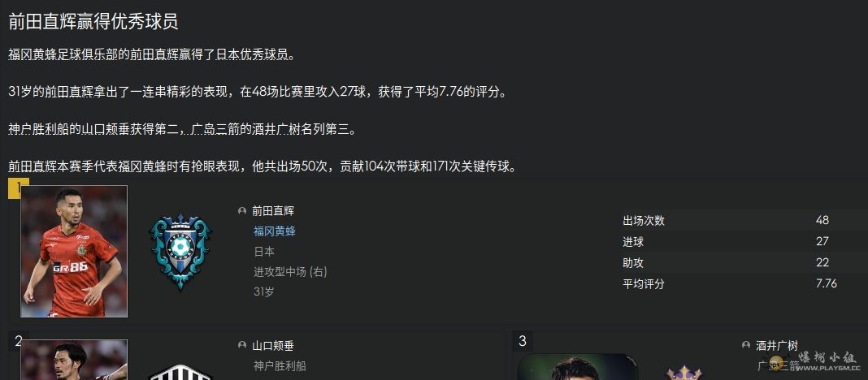Click the 前田直辉 player photo

tap(74, 251)
